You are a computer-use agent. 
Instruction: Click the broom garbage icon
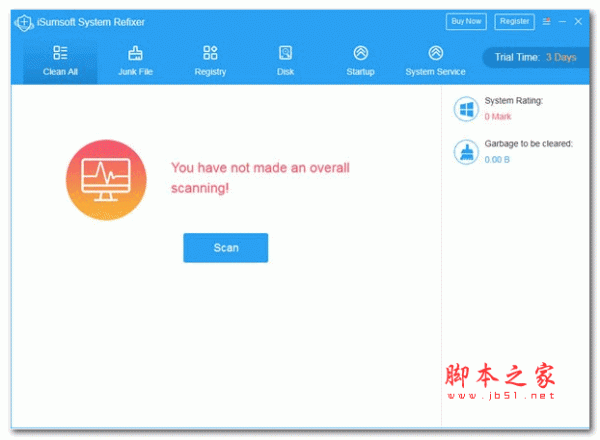tap(466, 152)
